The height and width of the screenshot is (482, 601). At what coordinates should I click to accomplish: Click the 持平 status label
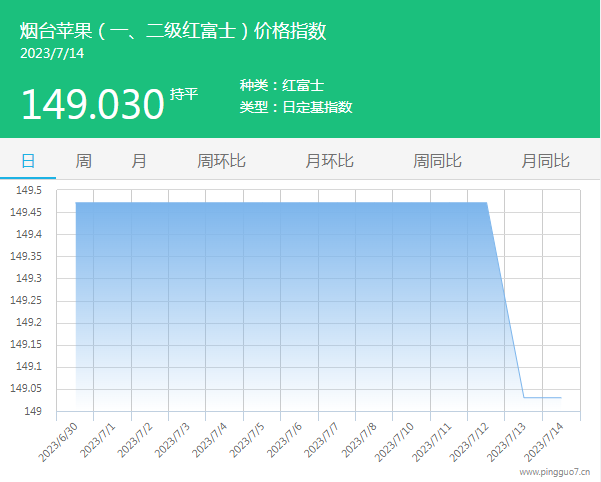(184, 94)
